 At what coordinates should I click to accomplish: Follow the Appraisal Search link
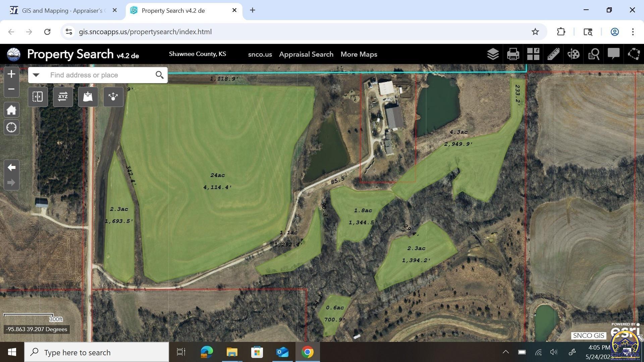point(306,54)
